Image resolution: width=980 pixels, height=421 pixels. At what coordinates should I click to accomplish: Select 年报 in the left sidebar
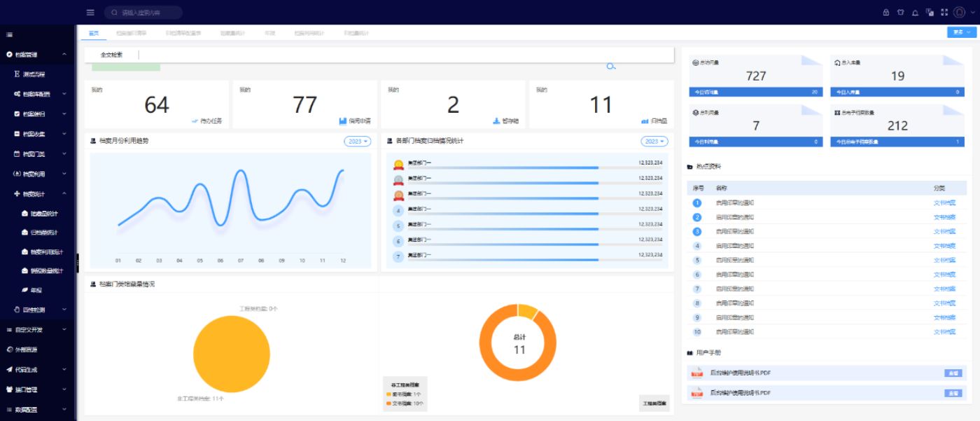click(x=36, y=290)
